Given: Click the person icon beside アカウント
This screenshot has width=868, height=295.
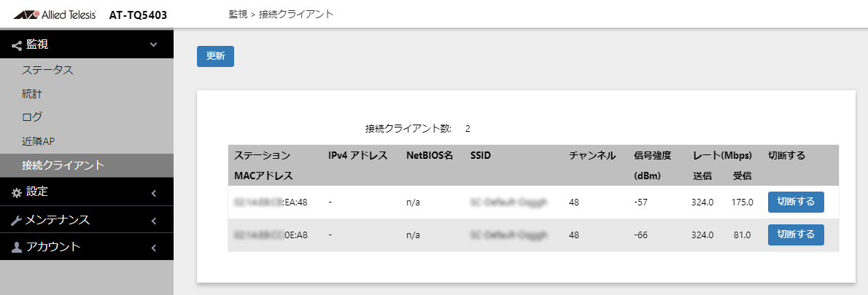Looking at the screenshot, I should point(16,248).
